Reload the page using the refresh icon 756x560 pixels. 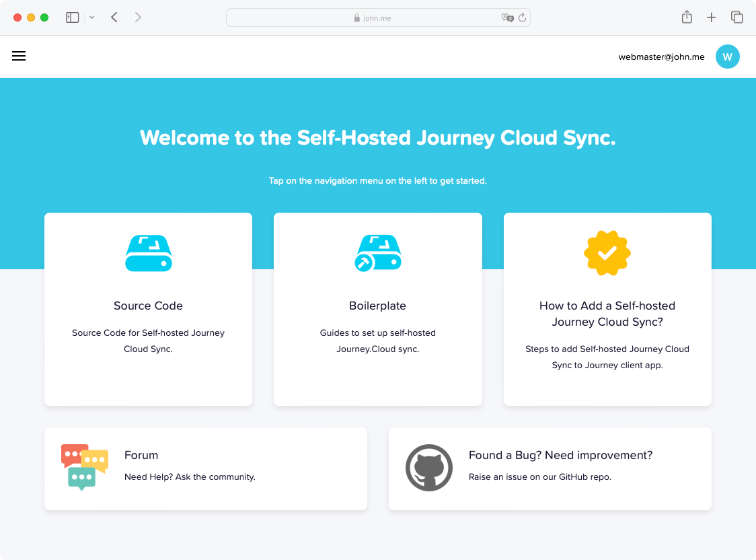tap(523, 17)
